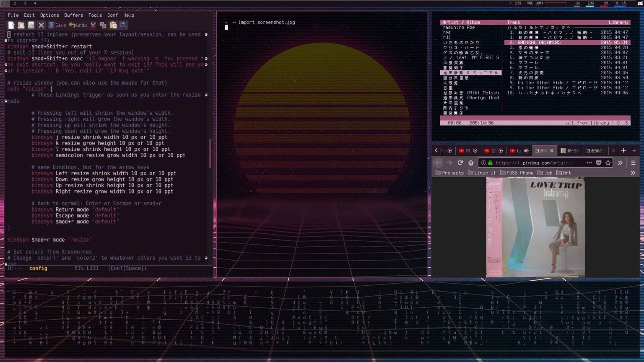Select track RADICAL DREAMERS

(x=567, y=42)
